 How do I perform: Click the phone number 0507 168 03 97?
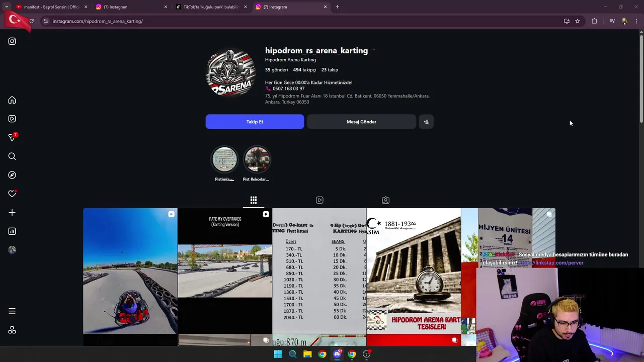[x=288, y=88]
